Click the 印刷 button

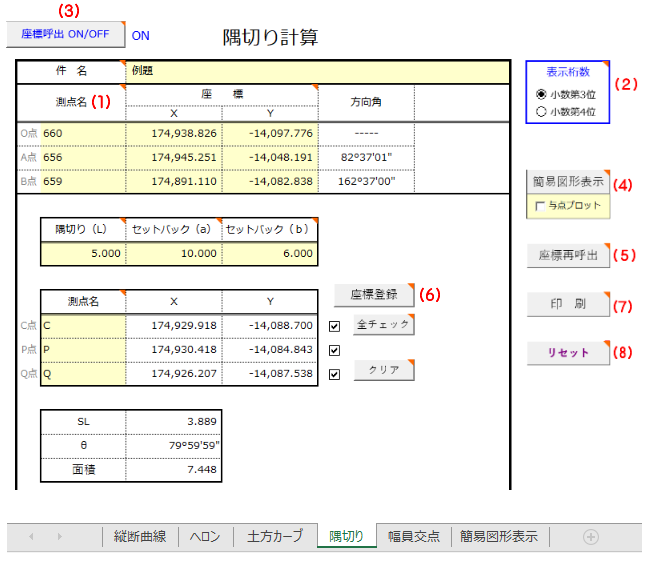(x=568, y=304)
